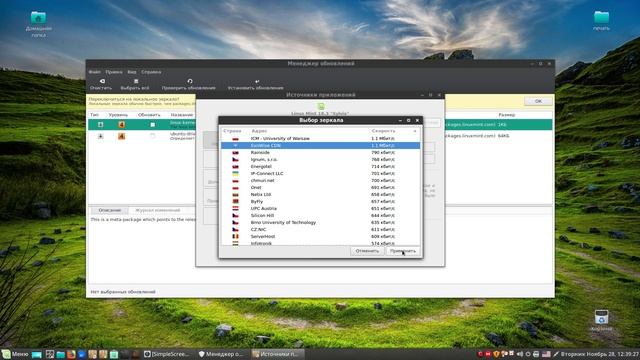
Task: Select the chmuri.net mirror
Action: 320,180
